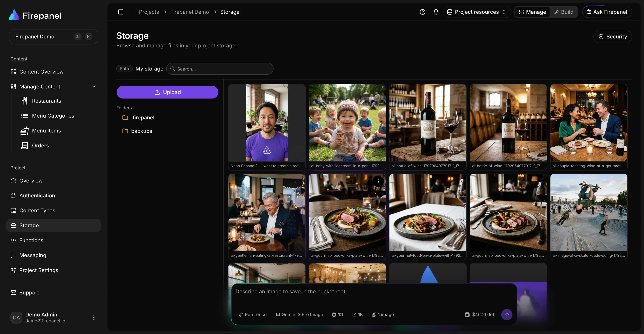Switch to Manage mode
644x334 pixels.
pyautogui.click(x=533, y=12)
